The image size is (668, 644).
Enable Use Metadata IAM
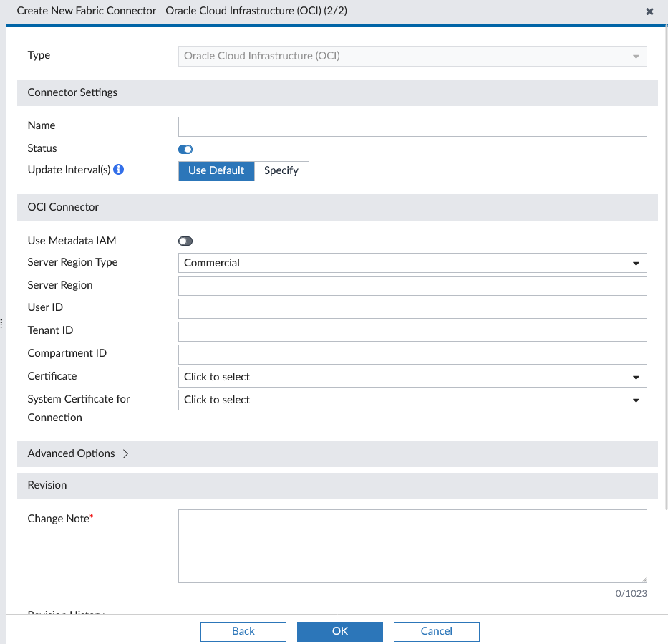185,241
